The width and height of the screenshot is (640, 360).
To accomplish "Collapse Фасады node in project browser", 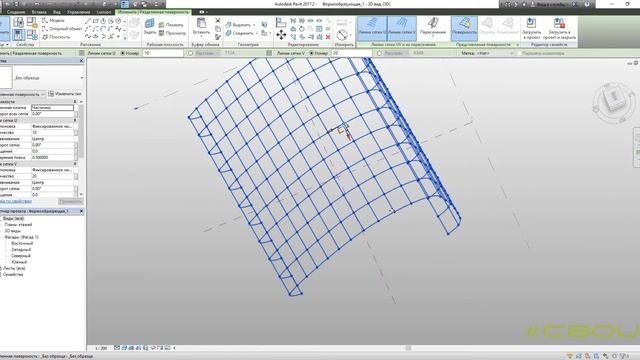I will (2, 237).
